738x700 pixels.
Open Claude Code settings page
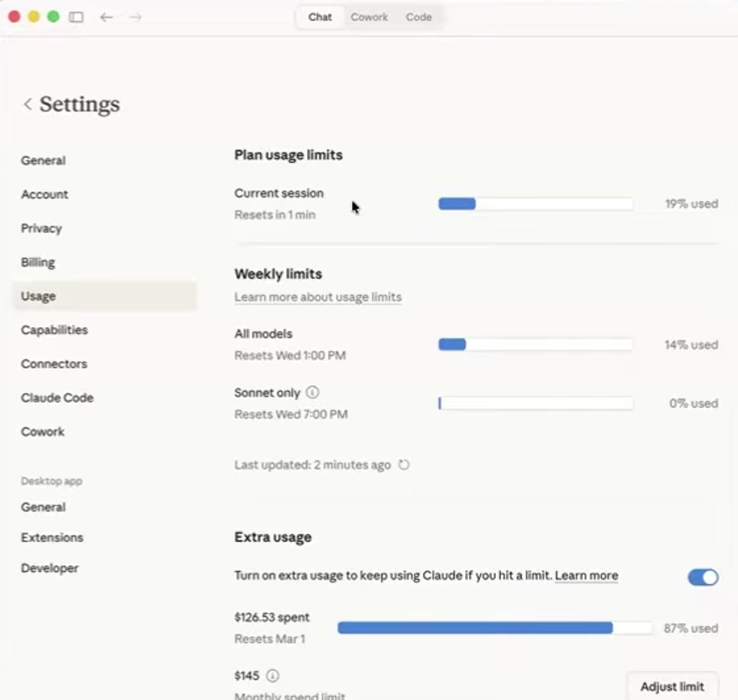click(x=57, y=397)
